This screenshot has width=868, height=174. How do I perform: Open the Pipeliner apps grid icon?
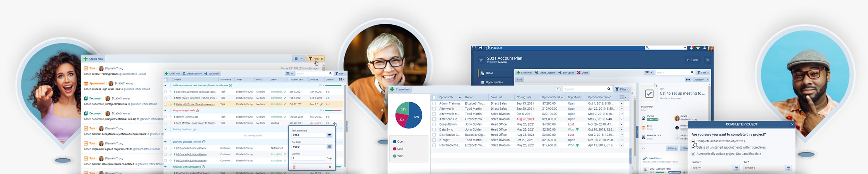pos(474,48)
